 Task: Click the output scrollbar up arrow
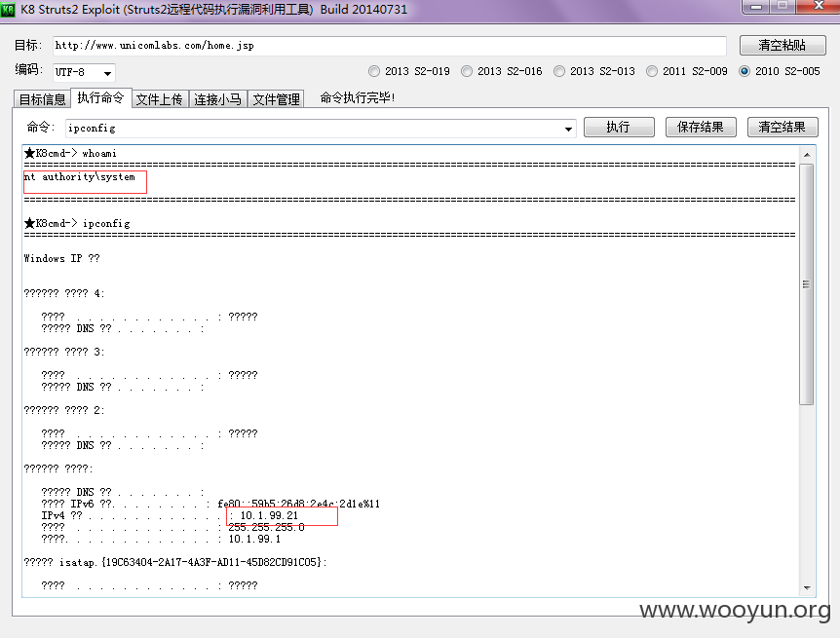pos(807,155)
